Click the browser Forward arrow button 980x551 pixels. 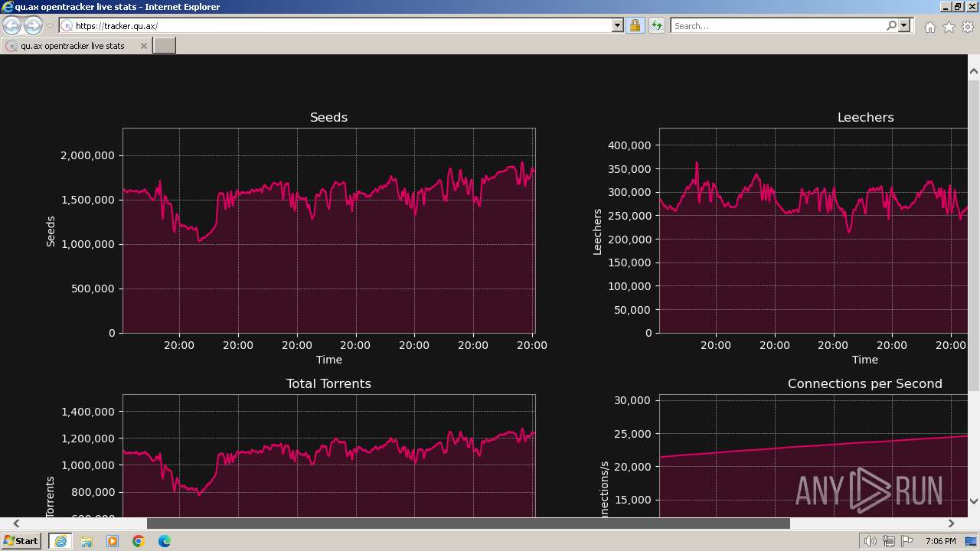[x=33, y=26]
